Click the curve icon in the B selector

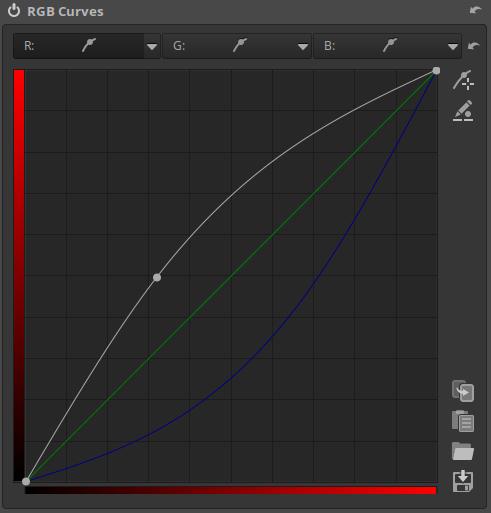(x=390, y=45)
